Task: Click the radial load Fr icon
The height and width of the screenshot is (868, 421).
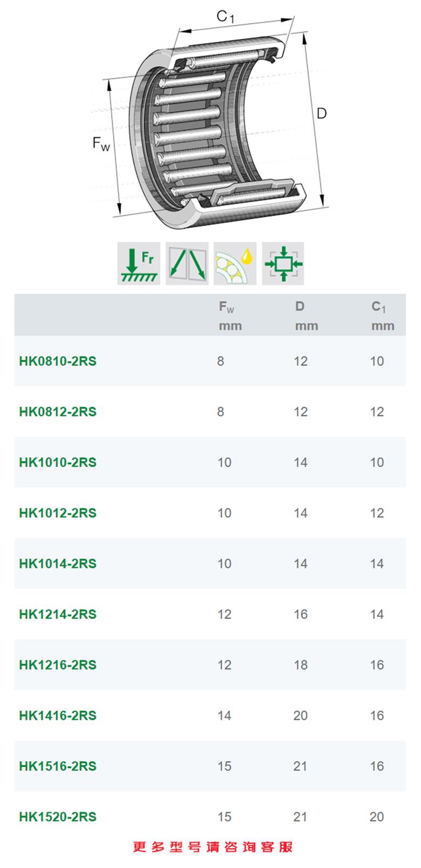Action: coord(139,263)
